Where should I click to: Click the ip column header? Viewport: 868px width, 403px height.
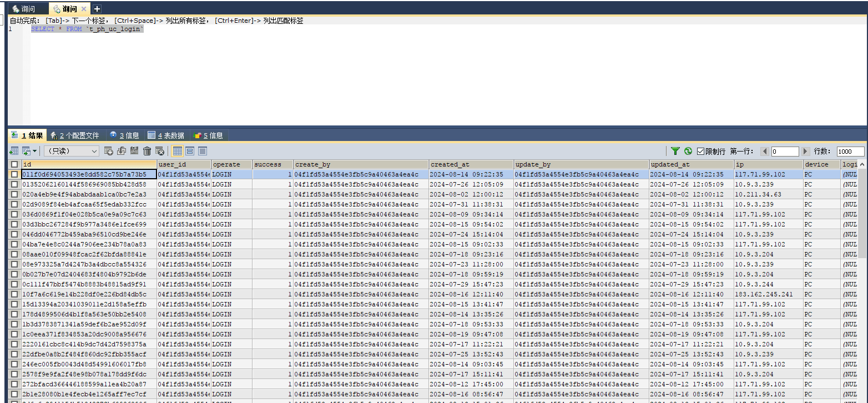click(x=769, y=164)
